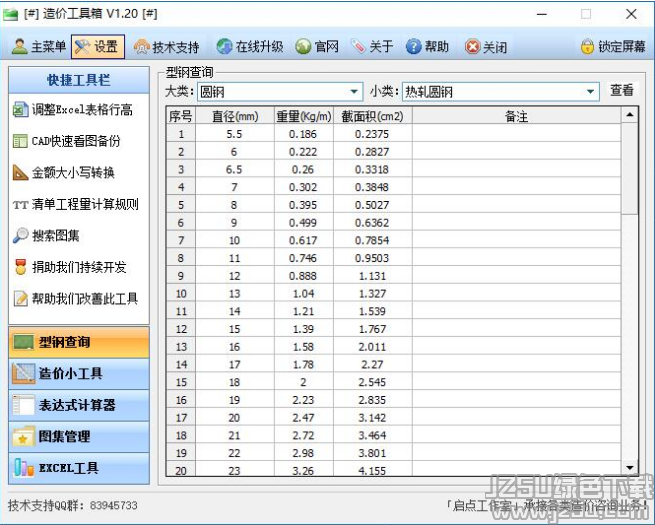
Task: Select the 型钢查询 panel tab
Action: point(79,342)
